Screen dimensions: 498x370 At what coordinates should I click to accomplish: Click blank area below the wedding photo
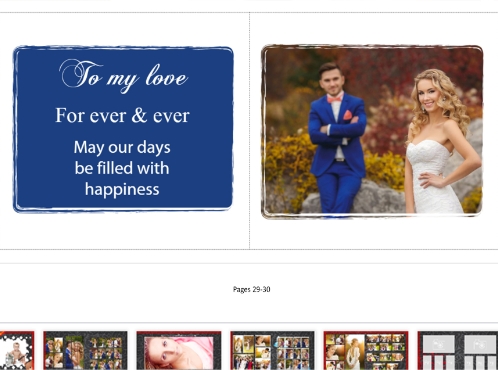373,234
